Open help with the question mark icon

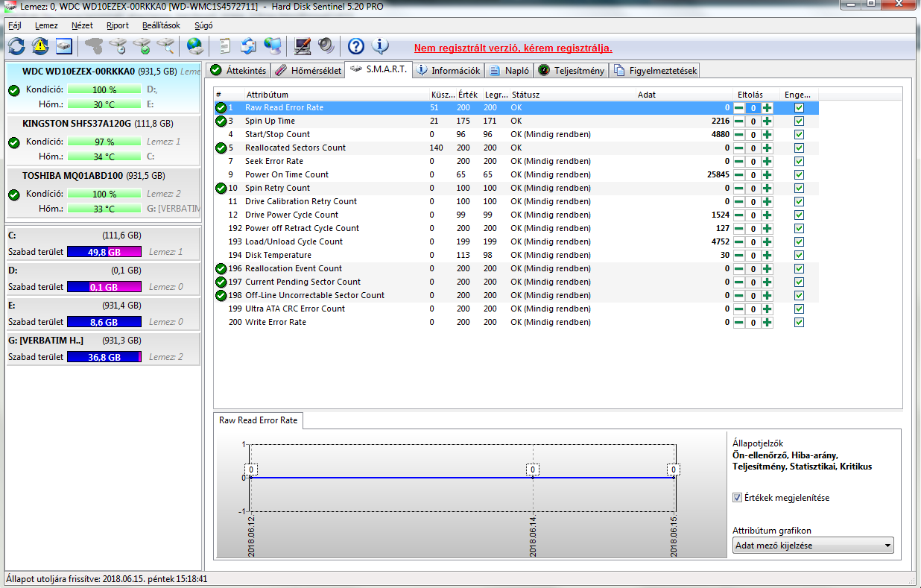point(356,46)
